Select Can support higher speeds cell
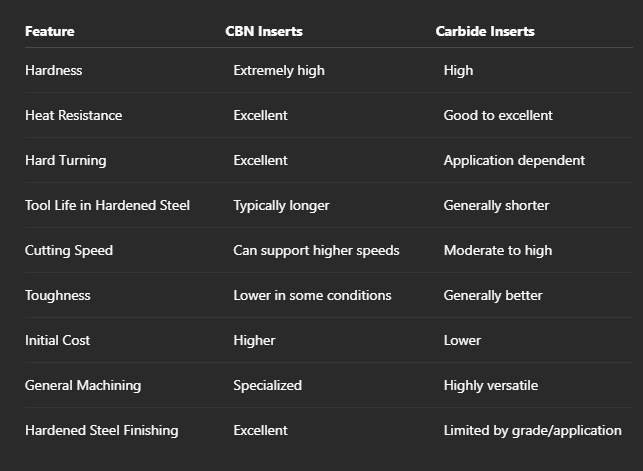Screen dimensions: 643x471 coord(316,250)
